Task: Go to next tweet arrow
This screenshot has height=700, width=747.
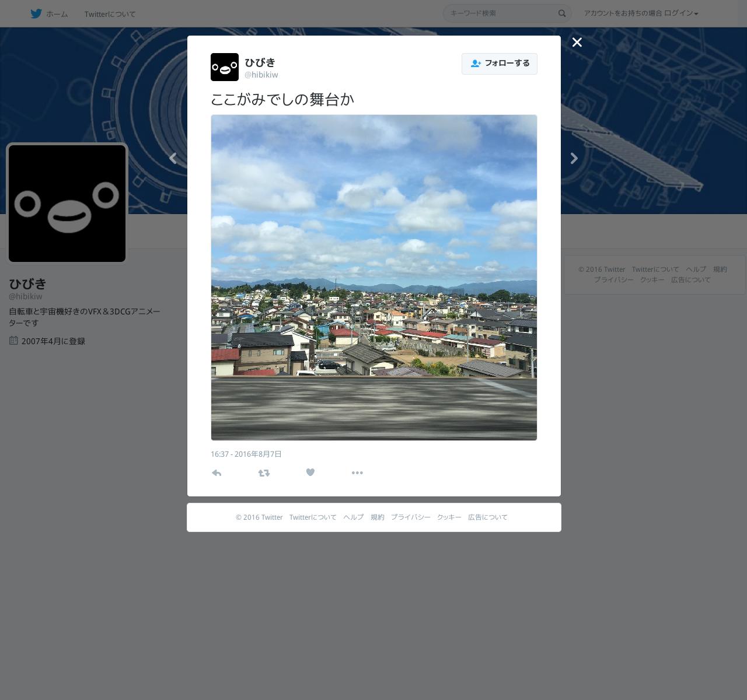Action: pyautogui.click(x=574, y=158)
